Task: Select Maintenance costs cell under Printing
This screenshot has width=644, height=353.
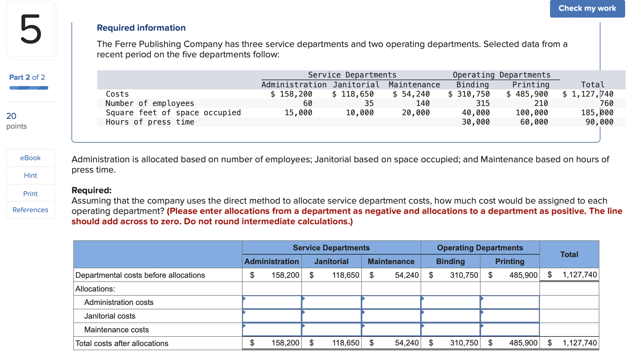Action: coord(510,330)
